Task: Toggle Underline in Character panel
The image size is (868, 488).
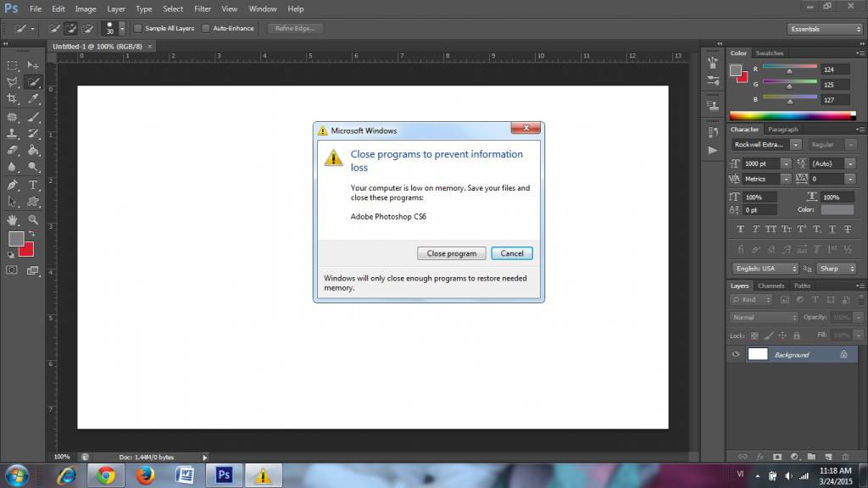Action: pyautogui.click(x=832, y=229)
